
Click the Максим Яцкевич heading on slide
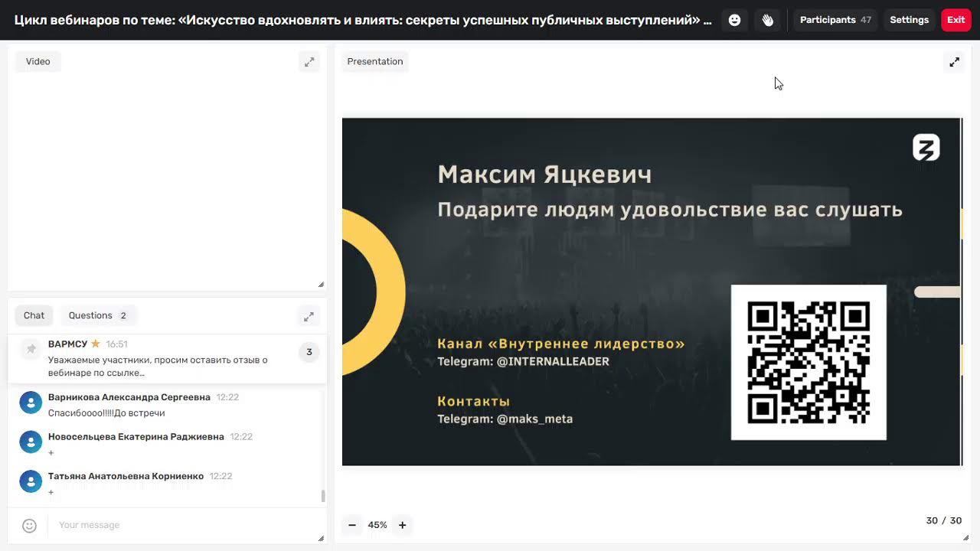[x=544, y=174]
